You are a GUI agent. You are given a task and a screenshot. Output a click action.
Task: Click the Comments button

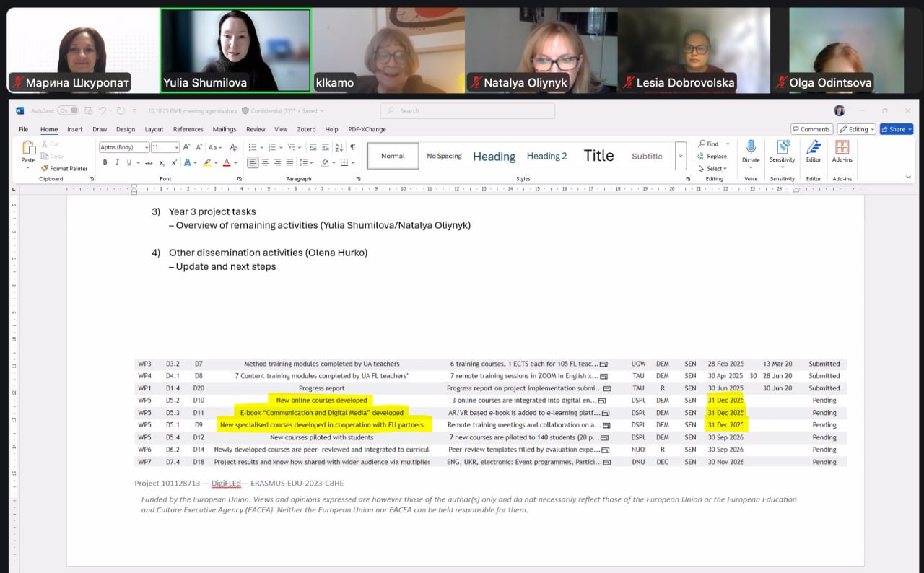tap(811, 129)
